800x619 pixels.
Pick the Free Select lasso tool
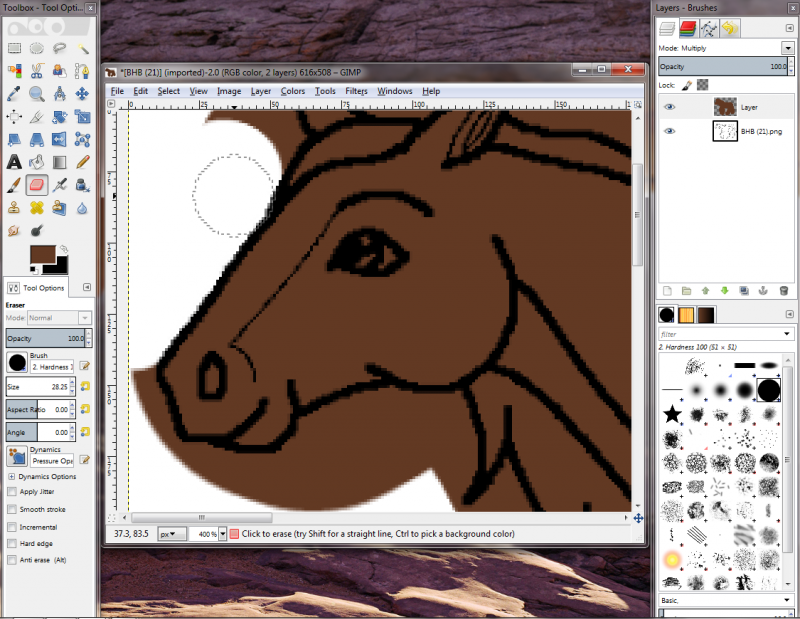coord(59,48)
